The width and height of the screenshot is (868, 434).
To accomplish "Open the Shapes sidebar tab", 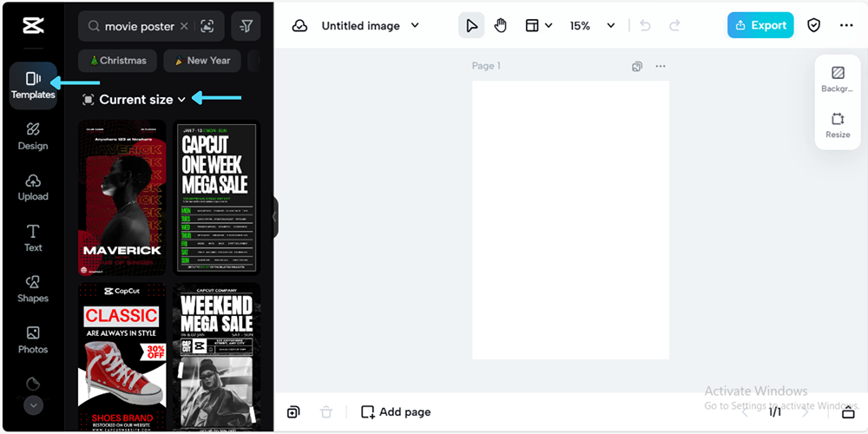I will pos(33,290).
